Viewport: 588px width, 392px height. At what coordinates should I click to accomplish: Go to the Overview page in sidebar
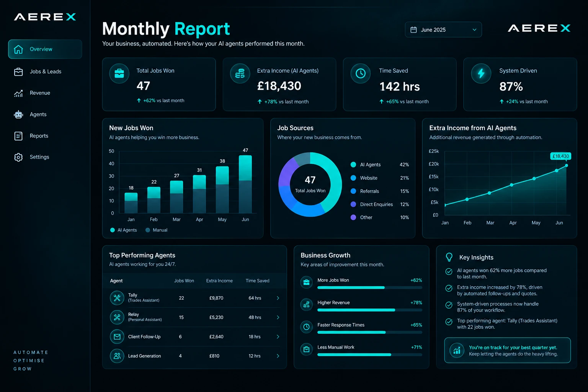tap(45, 49)
